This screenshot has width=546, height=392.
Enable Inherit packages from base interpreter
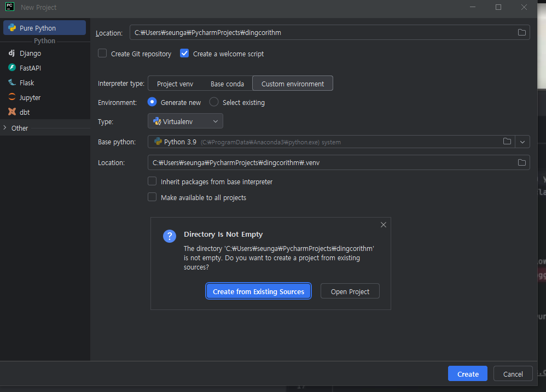pyautogui.click(x=152, y=181)
